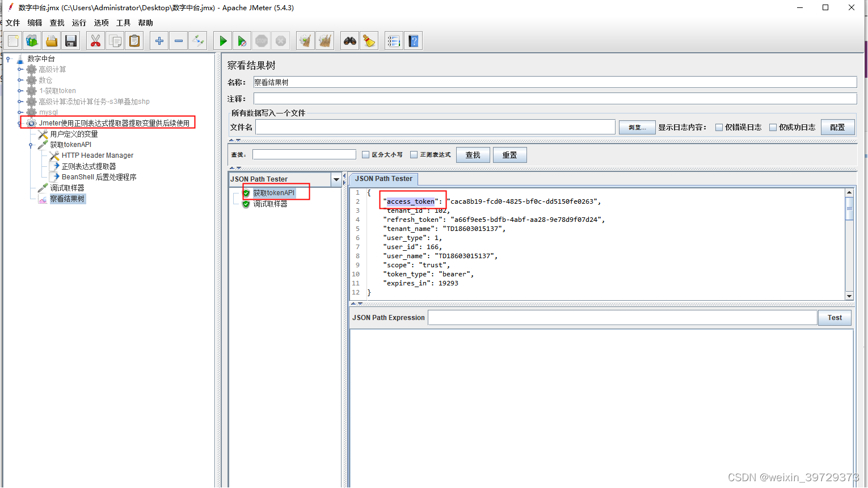The image size is (868, 488).
Task: Collapse the Jmeter使用正则表达式提取器 thread group node
Action: (x=20, y=123)
